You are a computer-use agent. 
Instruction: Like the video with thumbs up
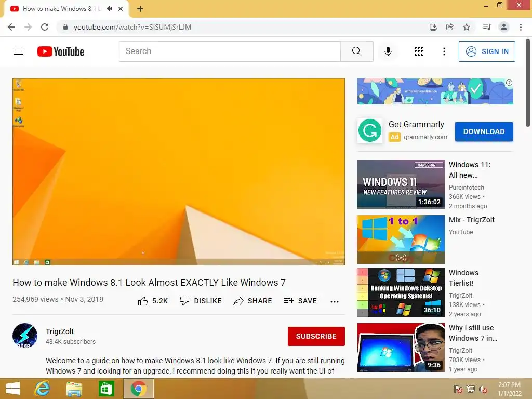(153, 301)
